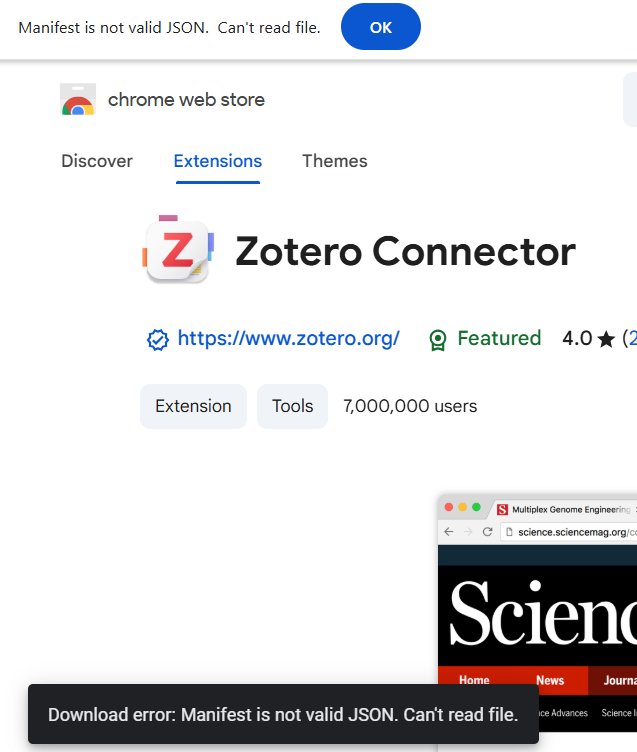Click Home in Science site navigation
637x752 pixels.
click(x=474, y=680)
